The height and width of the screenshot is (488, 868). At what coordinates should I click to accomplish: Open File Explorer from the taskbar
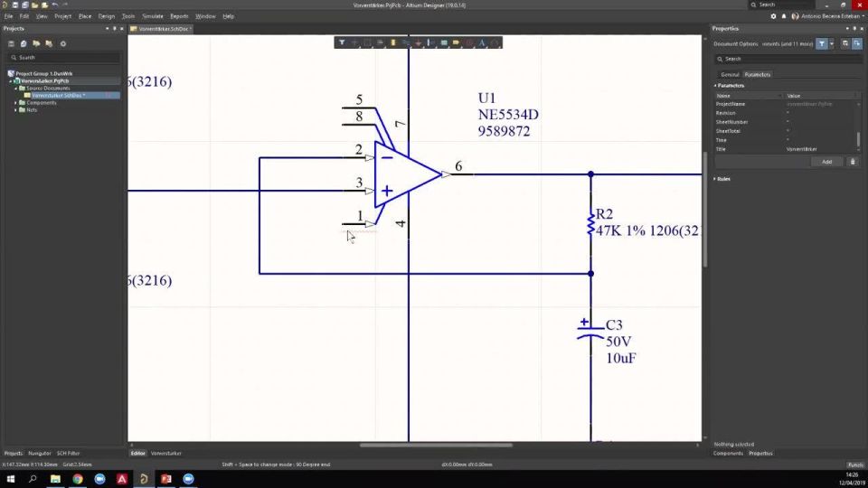(55, 479)
